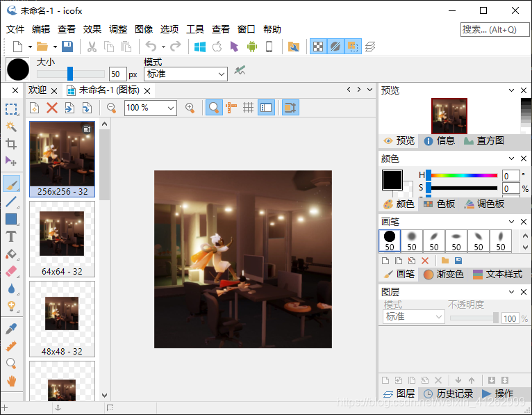Switch to the 历史记录 tab

[448, 393]
